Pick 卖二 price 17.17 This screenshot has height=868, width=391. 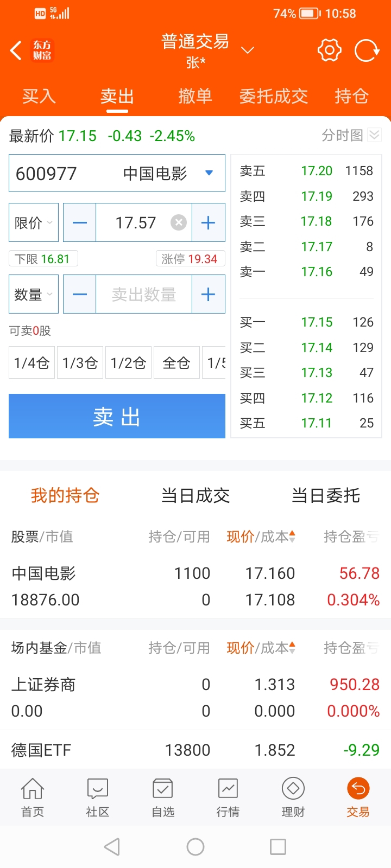[307, 247]
